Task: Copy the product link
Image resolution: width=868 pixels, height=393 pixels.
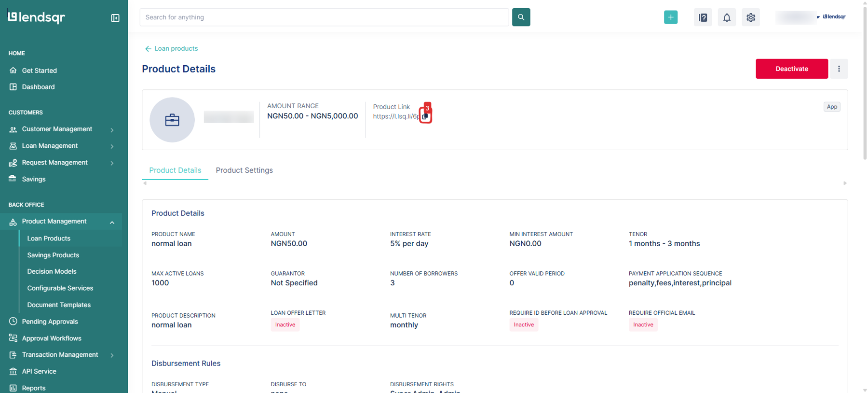Action: click(x=425, y=117)
